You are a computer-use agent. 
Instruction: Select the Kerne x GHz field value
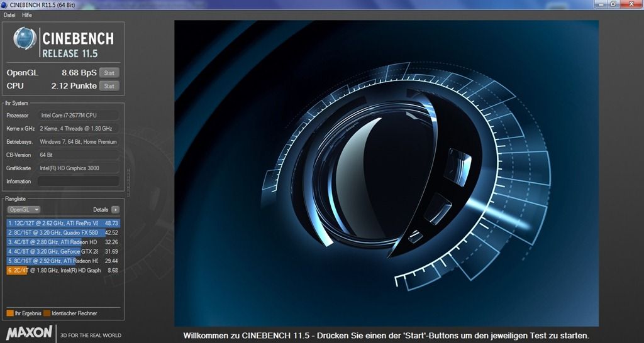[x=79, y=128]
